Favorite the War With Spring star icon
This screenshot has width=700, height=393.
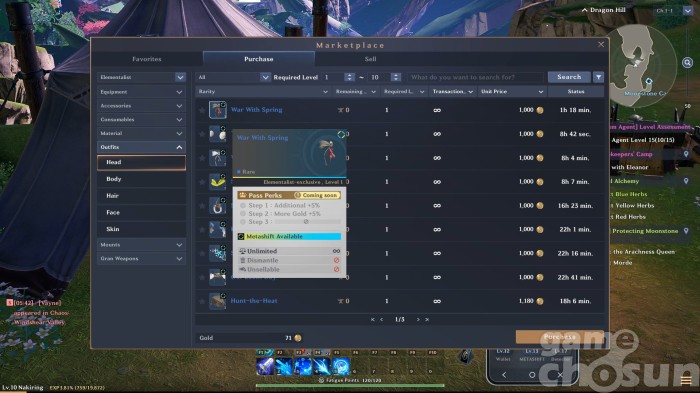pos(202,110)
